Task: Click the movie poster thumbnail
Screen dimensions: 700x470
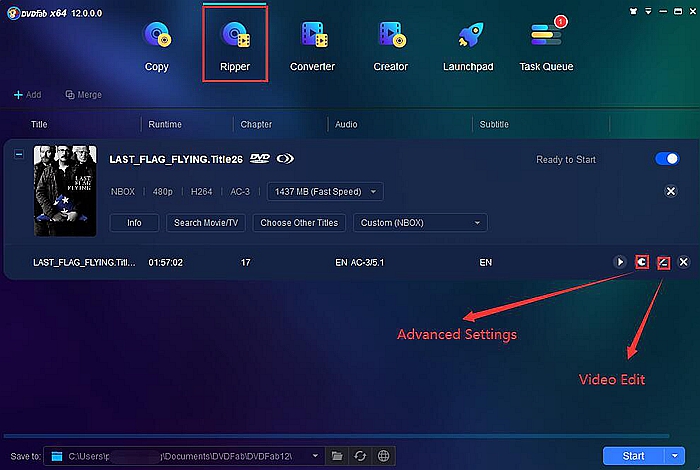Action: (x=65, y=191)
